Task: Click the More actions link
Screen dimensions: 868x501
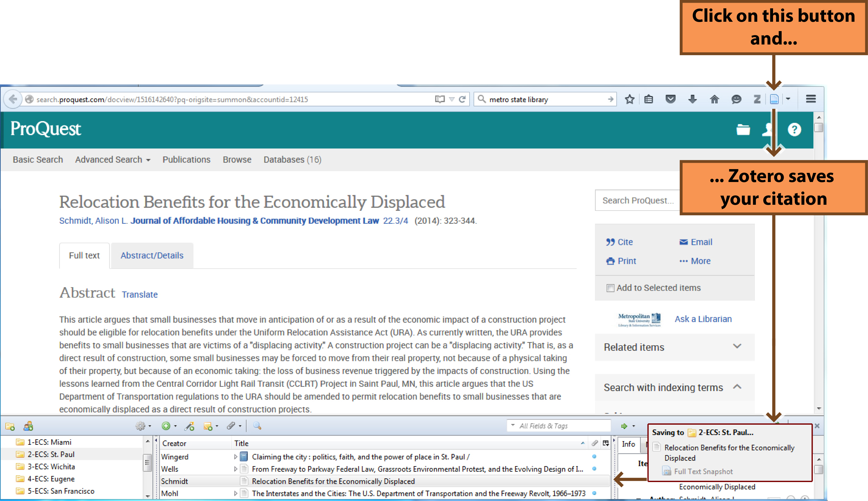Action: pyautogui.click(x=695, y=261)
